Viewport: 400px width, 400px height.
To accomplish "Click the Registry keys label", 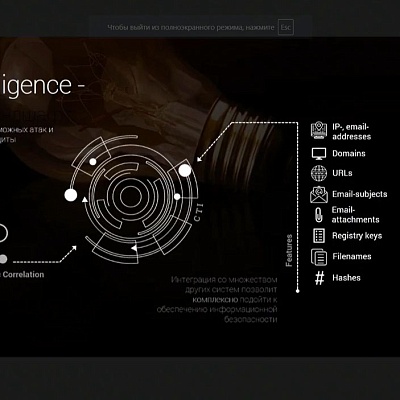I will pyautogui.click(x=357, y=236).
